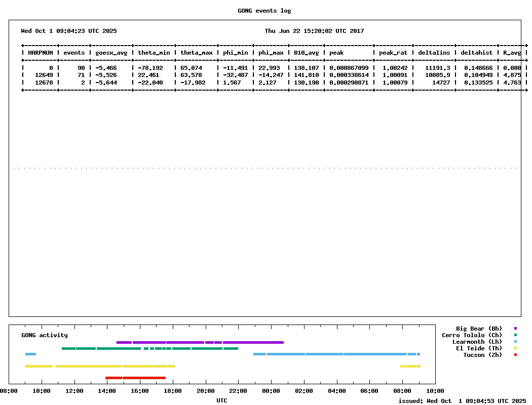The image size is (532, 405).
Task: Click the blue Learmonth legend swatch
Action: click(x=515, y=342)
